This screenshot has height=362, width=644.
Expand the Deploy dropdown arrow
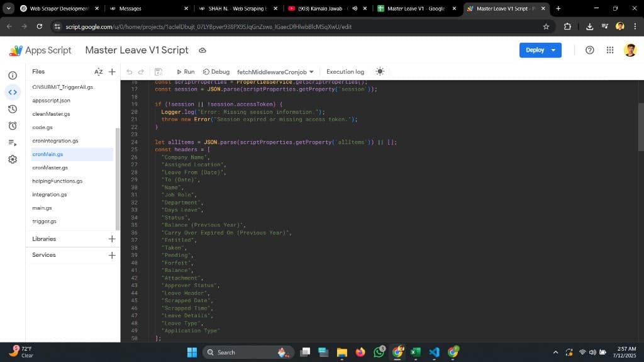(x=553, y=50)
